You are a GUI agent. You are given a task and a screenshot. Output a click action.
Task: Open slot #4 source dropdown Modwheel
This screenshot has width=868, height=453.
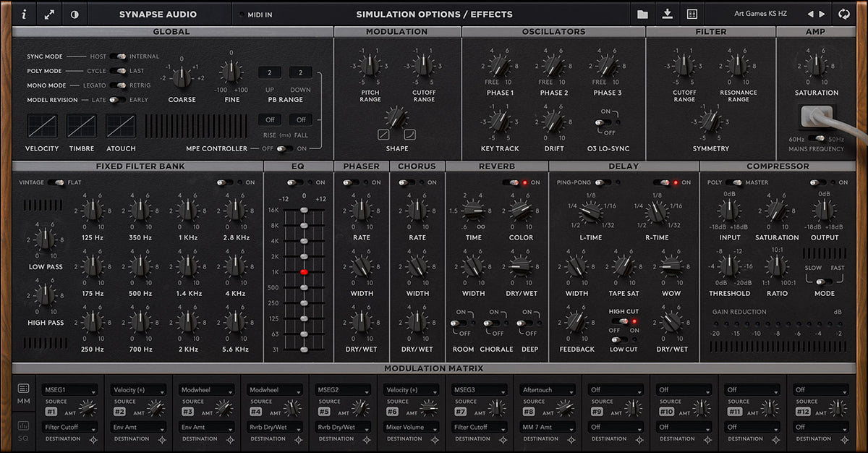pyautogui.click(x=274, y=390)
